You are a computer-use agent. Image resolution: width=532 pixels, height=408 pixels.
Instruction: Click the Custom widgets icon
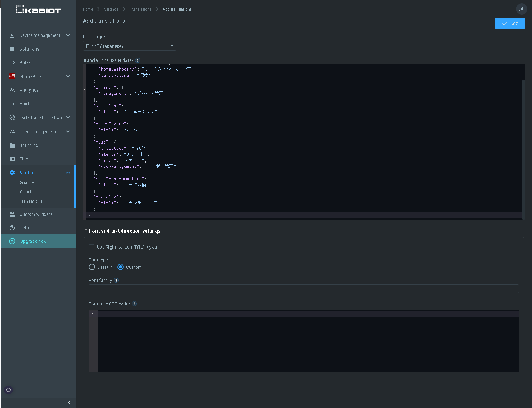coord(12,214)
